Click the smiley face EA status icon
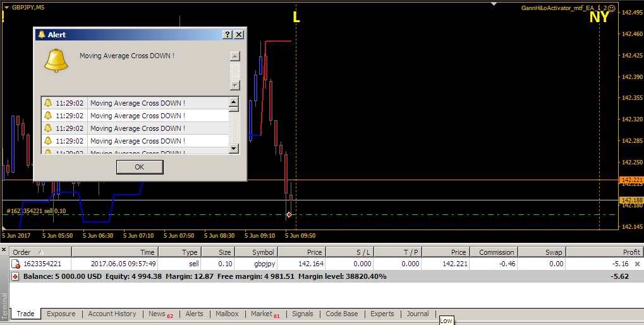The width and height of the screenshot is (644, 325). pyautogui.click(x=612, y=8)
